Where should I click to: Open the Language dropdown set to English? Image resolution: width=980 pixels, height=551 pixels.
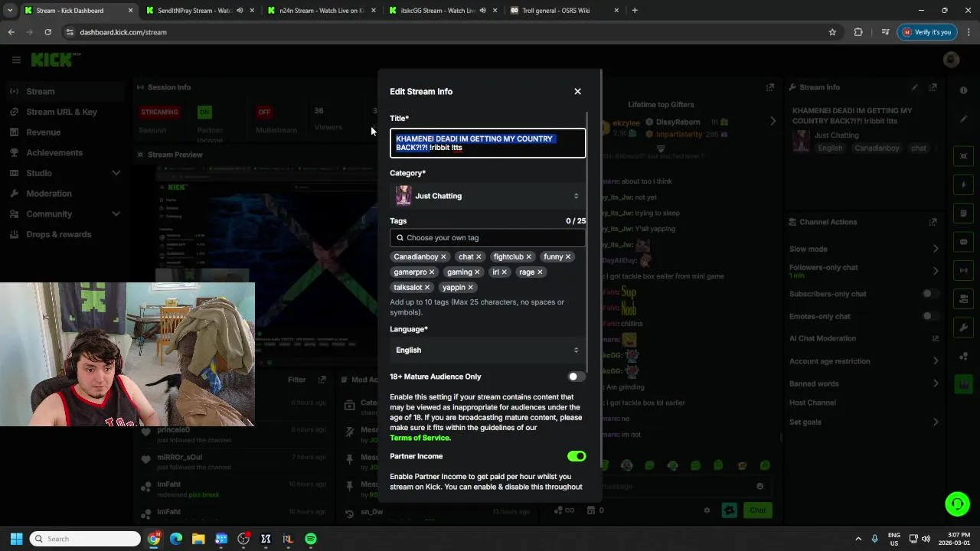(x=488, y=350)
